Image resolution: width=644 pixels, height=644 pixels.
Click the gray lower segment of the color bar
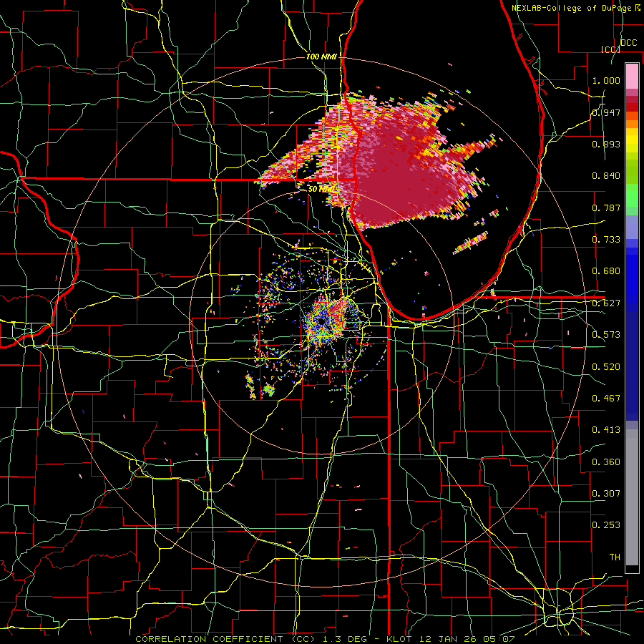(632, 497)
